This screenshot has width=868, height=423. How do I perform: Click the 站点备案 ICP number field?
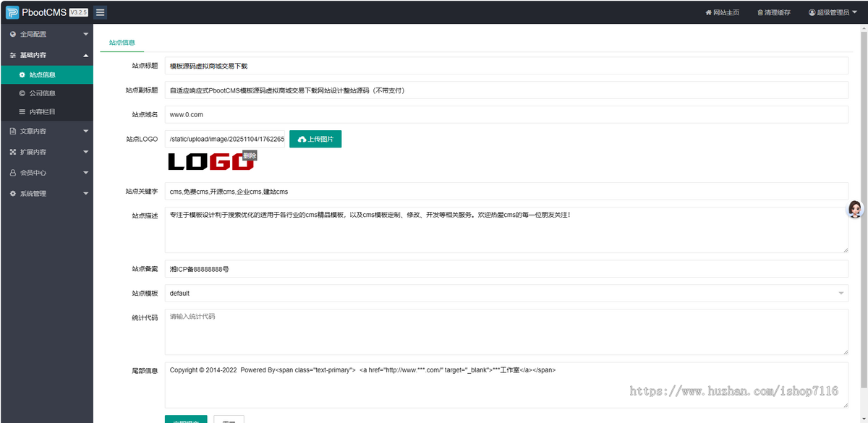click(506, 269)
